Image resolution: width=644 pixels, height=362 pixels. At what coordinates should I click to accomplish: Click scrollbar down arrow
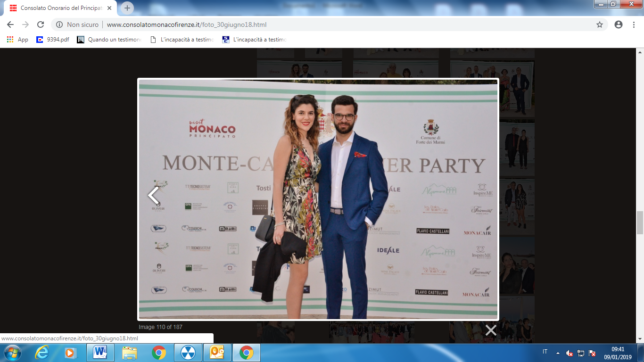tap(640, 339)
